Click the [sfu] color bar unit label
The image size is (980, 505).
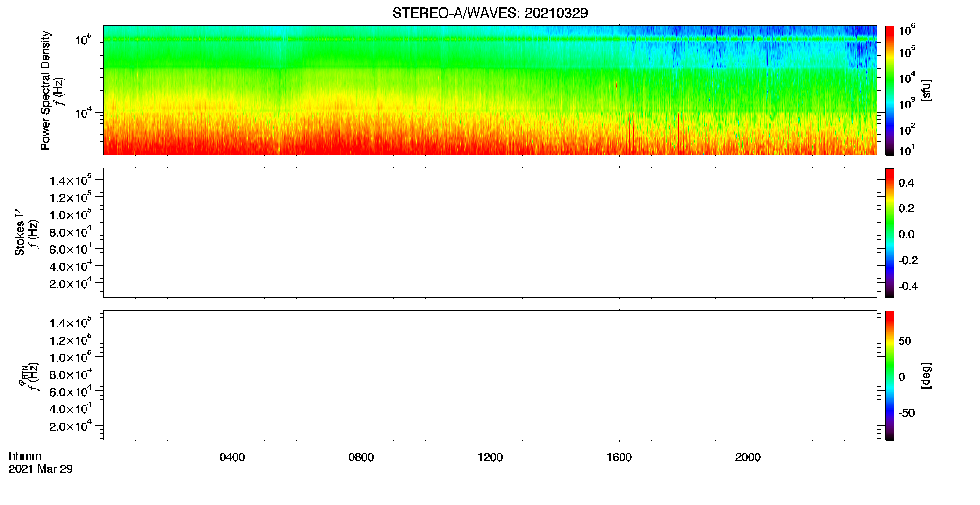pos(926,91)
